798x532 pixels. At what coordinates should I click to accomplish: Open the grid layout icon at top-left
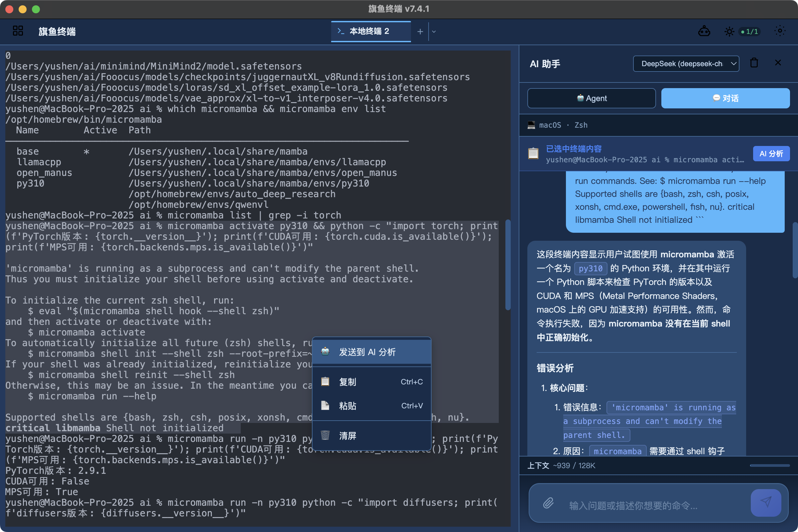(x=18, y=31)
